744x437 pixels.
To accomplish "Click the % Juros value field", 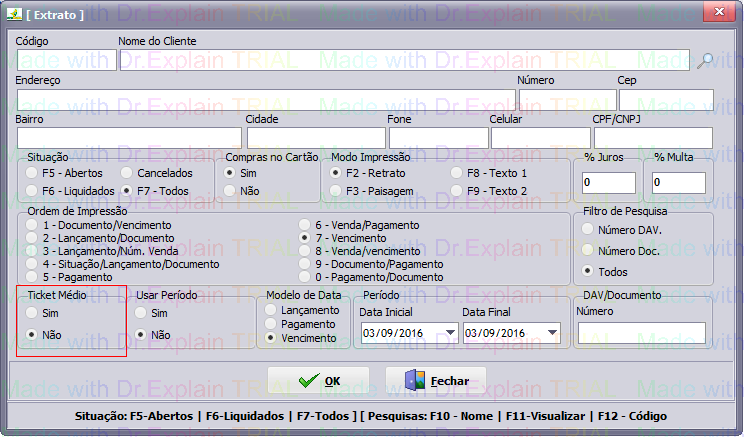I will click(607, 183).
